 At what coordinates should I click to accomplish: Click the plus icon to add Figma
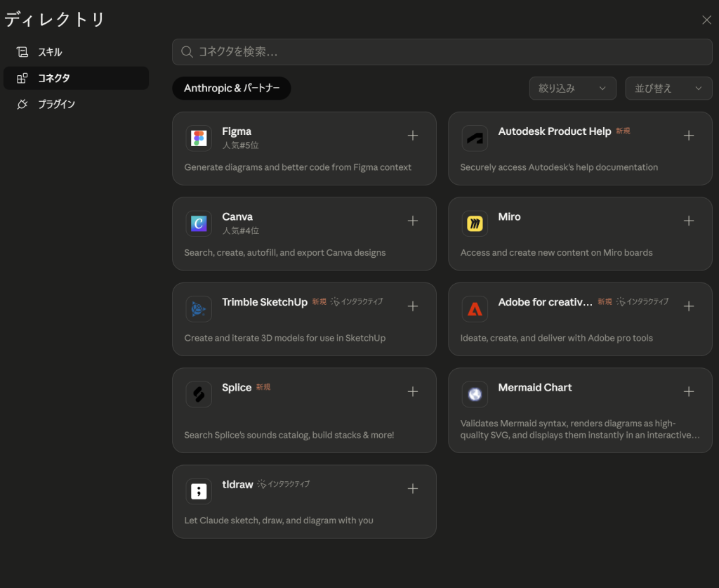[x=413, y=136]
